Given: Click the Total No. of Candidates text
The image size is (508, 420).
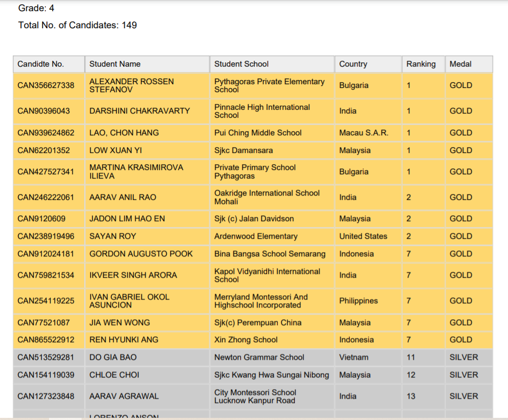Looking at the screenshot, I should 77,25.
